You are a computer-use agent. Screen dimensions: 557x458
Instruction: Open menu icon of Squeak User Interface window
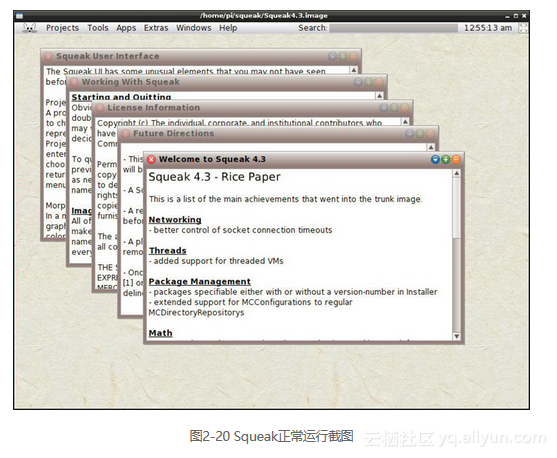point(332,56)
